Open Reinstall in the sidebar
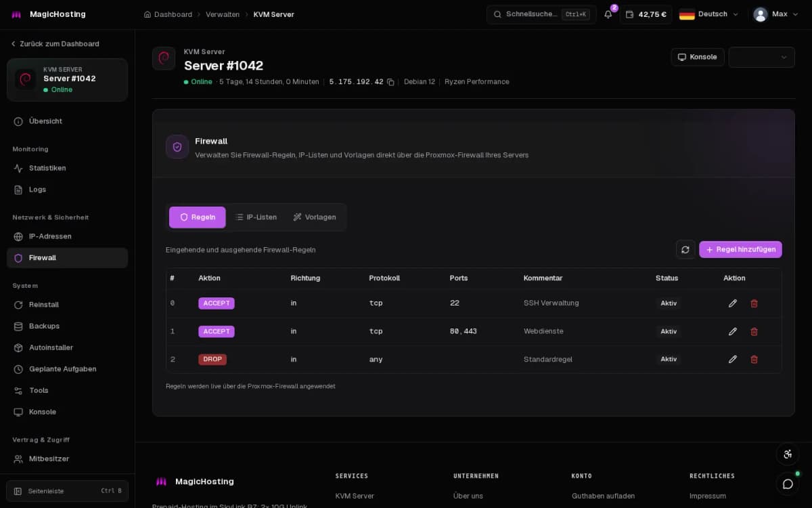Screen dimensions: 812x508 [67, 305]
